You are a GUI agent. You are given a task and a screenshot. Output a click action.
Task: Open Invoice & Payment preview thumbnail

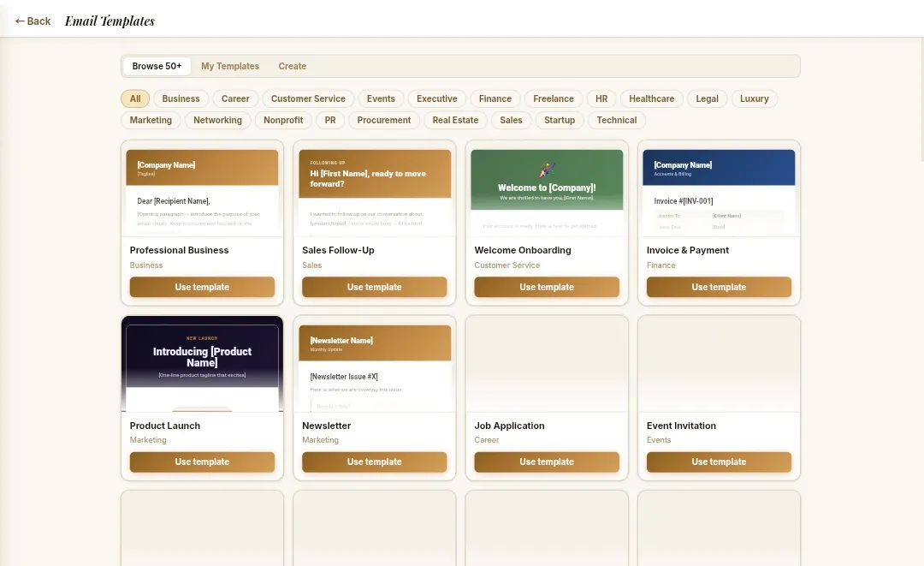(719, 188)
